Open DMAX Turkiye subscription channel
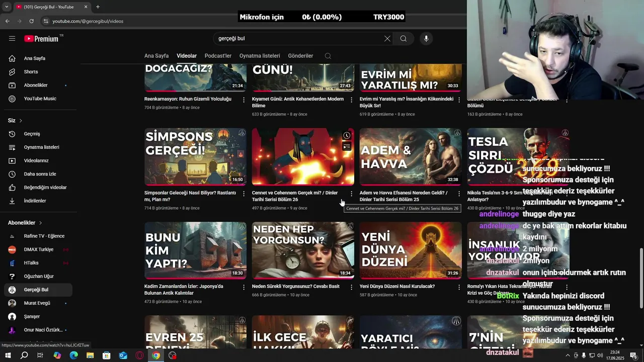The width and height of the screenshot is (644, 362). pos(38,249)
